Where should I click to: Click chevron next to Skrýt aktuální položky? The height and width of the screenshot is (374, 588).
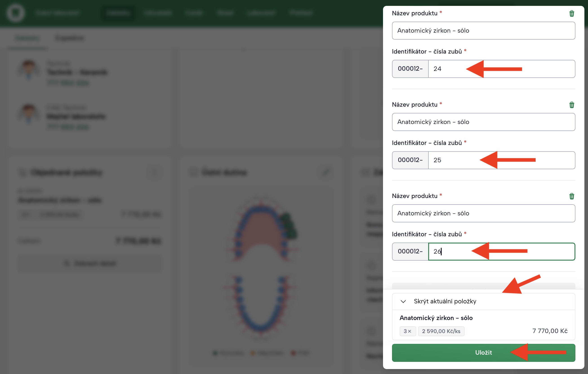pyautogui.click(x=403, y=301)
